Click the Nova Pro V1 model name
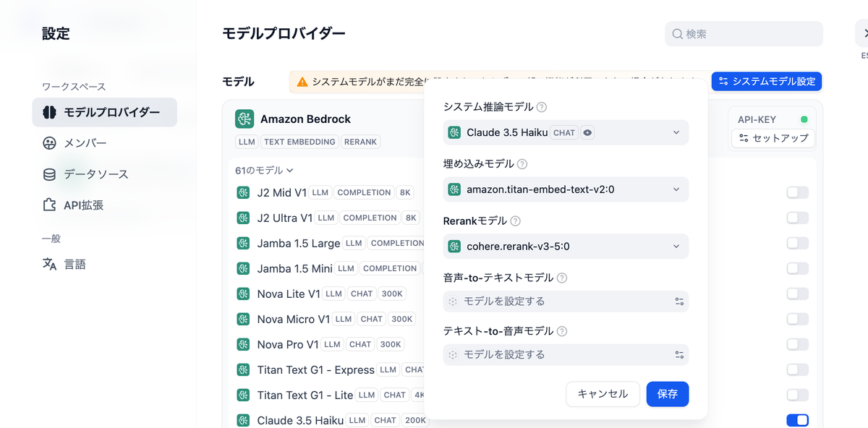Image resolution: width=868 pixels, height=428 pixels. click(x=288, y=344)
